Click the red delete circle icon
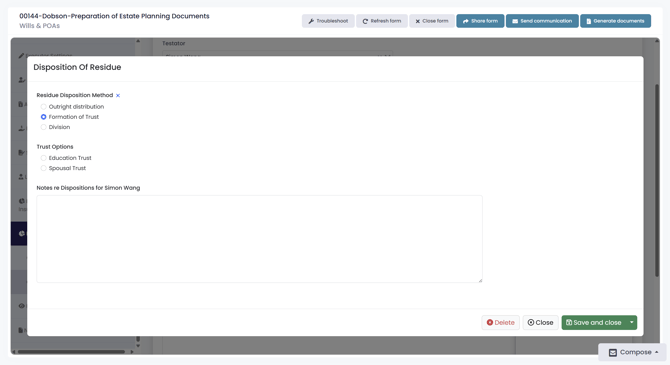Viewport: 670px width, 365px height. pos(490,322)
